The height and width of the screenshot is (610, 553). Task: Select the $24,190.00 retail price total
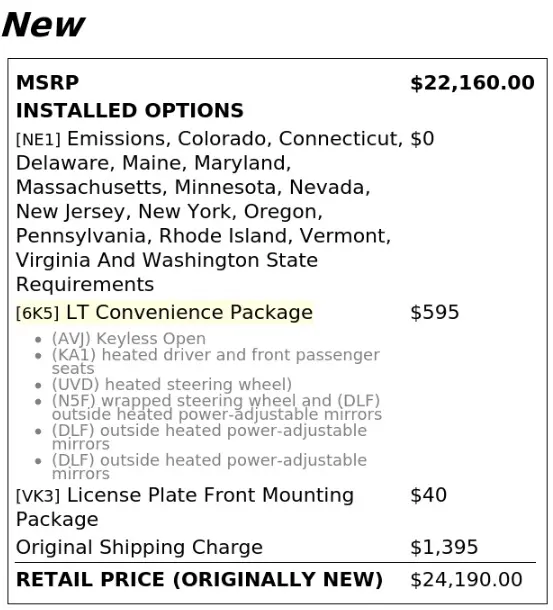click(x=466, y=580)
